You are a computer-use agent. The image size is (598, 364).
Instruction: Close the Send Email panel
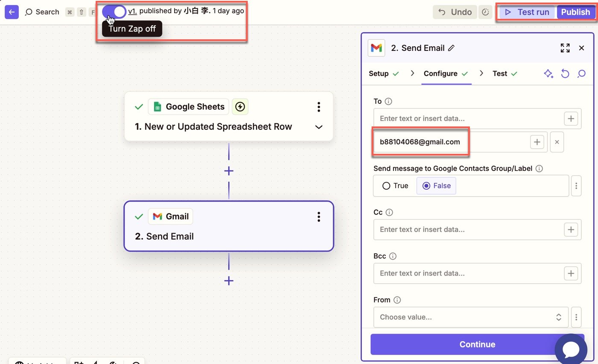581,48
